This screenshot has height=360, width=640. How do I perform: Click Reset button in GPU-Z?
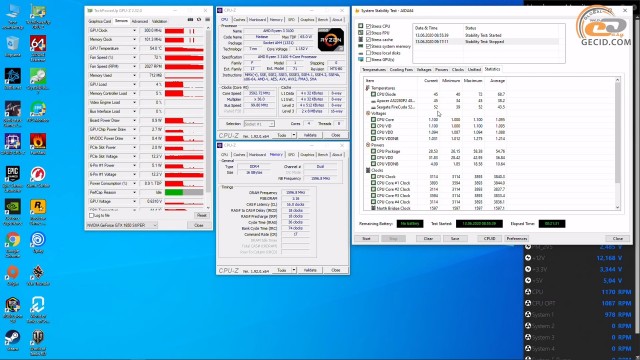[x=202, y=215]
